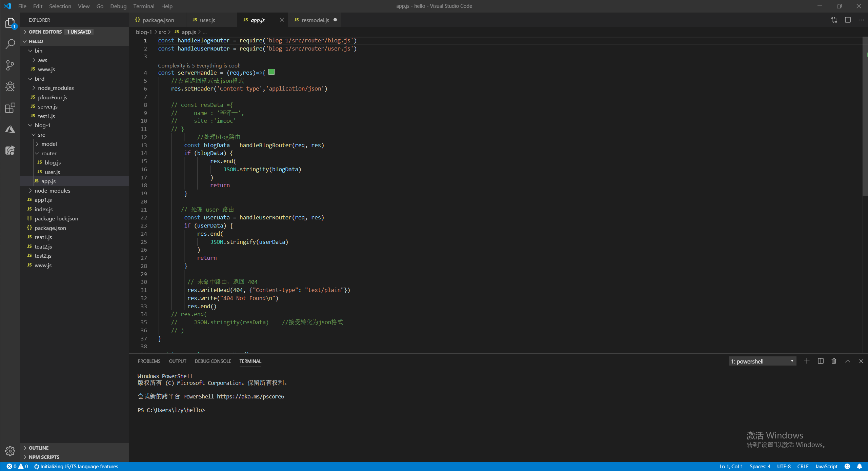Open the notifications bell in status bar
Screen dimensions: 868x471
(860, 466)
